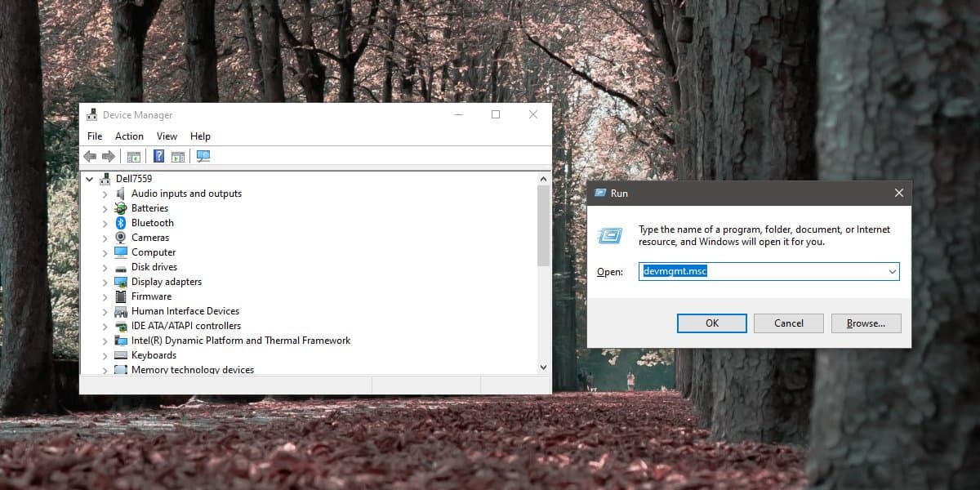980x490 pixels.
Task: Expand the Batteries category
Action: (105, 208)
